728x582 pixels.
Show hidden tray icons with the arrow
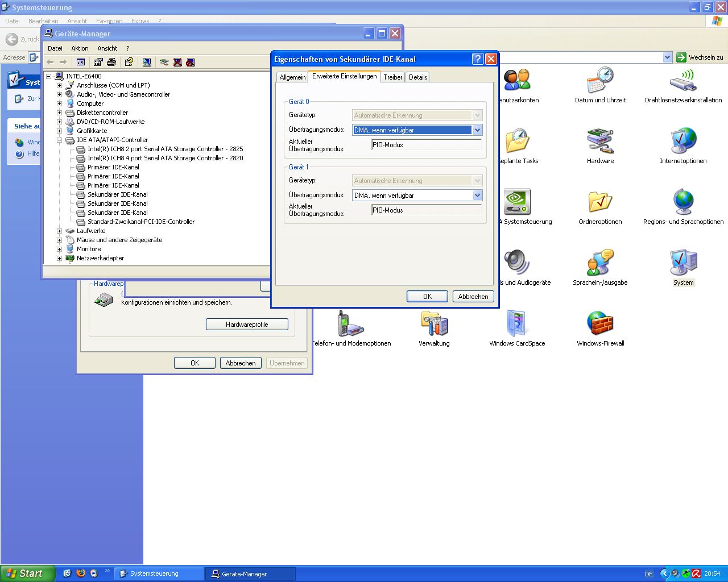point(664,573)
